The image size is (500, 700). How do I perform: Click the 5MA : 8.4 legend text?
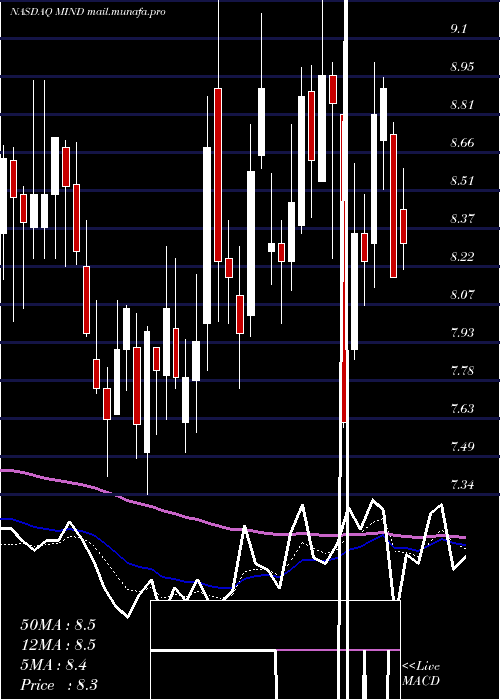click(x=54, y=665)
